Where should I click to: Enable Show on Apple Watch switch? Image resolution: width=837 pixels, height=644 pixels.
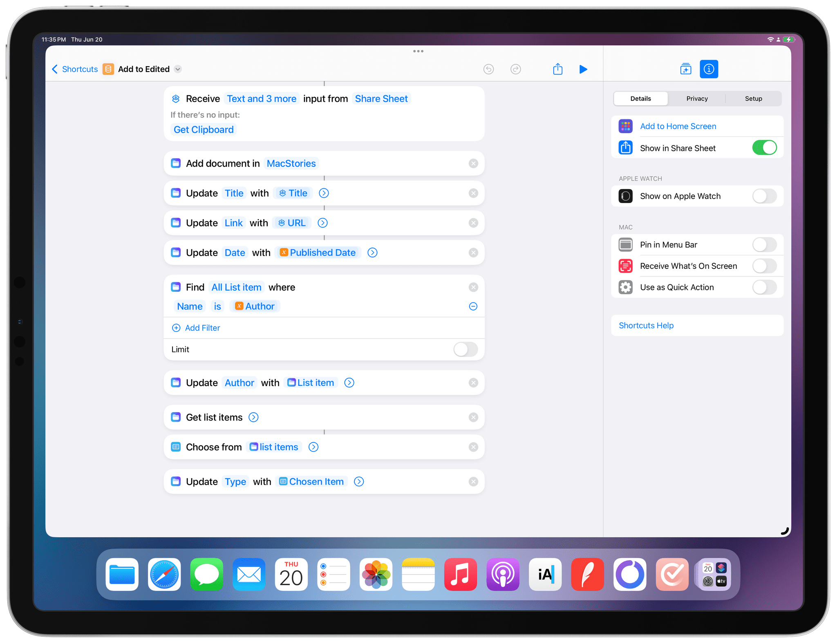(x=764, y=196)
